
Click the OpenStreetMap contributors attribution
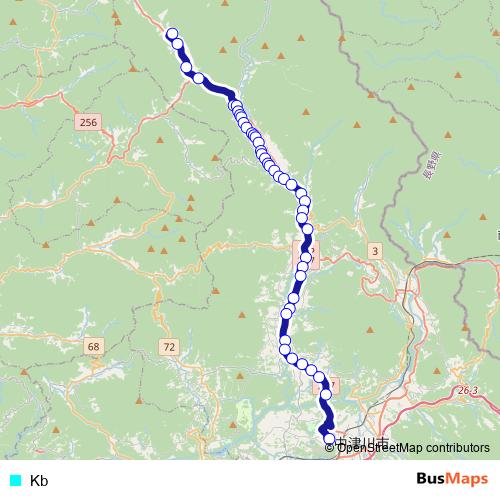pyautogui.click(x=407, y=448)
